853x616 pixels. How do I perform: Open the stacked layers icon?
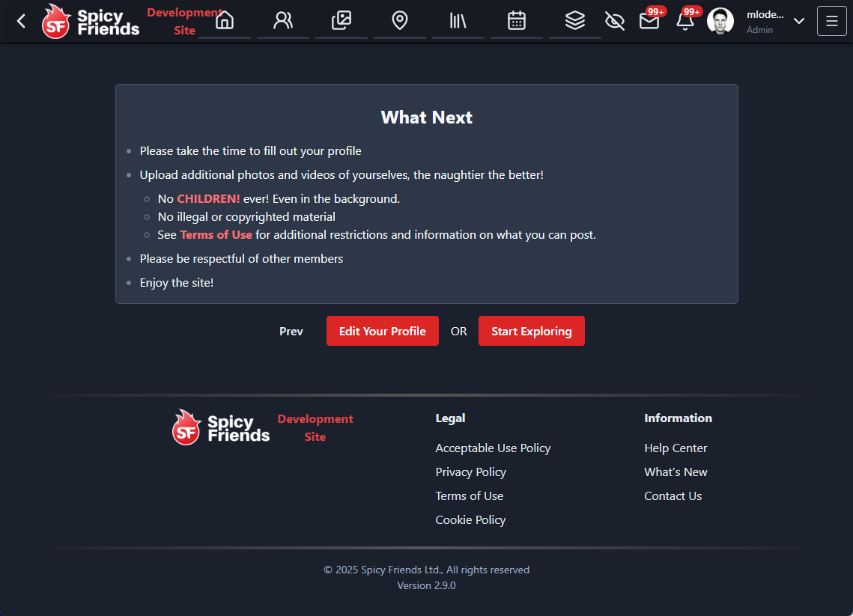[x=575, y=21]
